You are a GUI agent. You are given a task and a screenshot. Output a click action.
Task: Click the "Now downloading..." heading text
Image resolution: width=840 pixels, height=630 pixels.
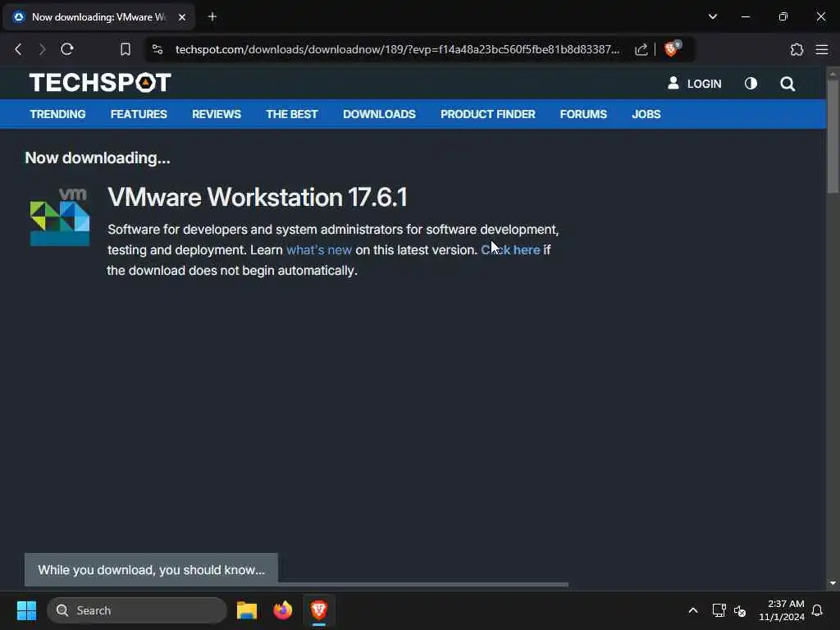pos(98,158)
